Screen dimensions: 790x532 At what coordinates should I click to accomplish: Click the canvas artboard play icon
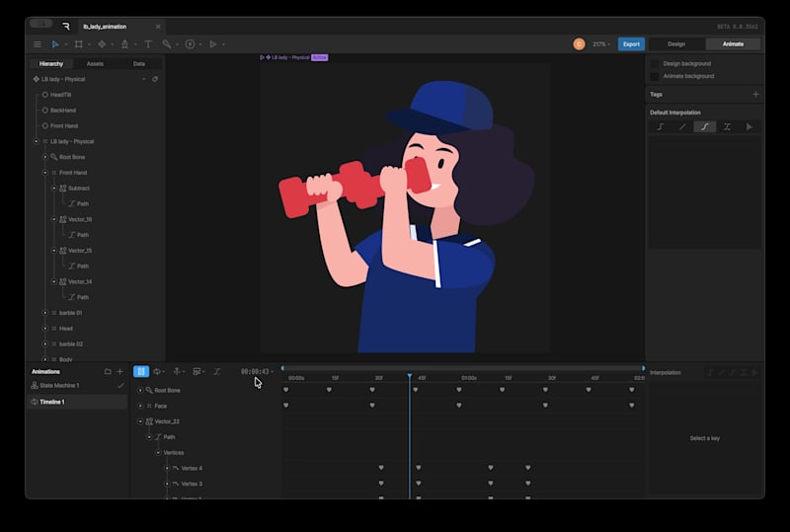[262, 57]
